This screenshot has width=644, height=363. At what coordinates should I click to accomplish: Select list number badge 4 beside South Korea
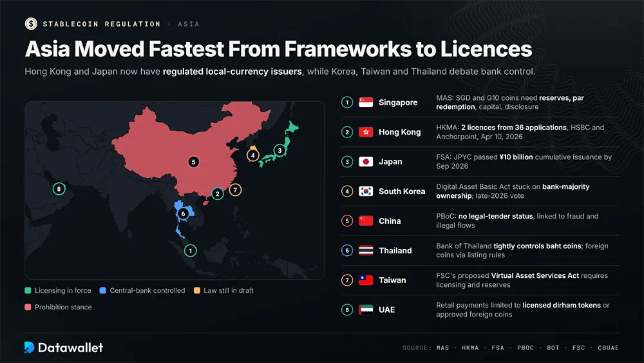[x=347, y=191]
